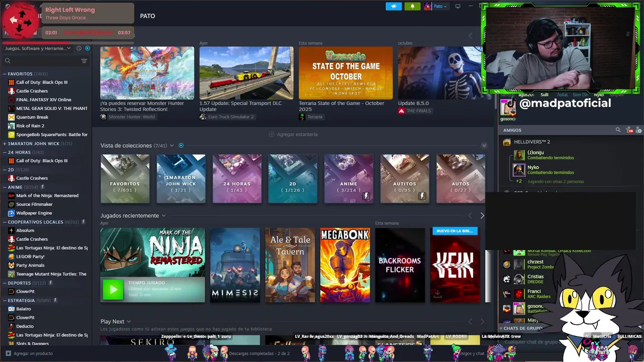Click Agregar un producto at bottom left
Viewport: 644px width, 362px height.
pos(29,353)
